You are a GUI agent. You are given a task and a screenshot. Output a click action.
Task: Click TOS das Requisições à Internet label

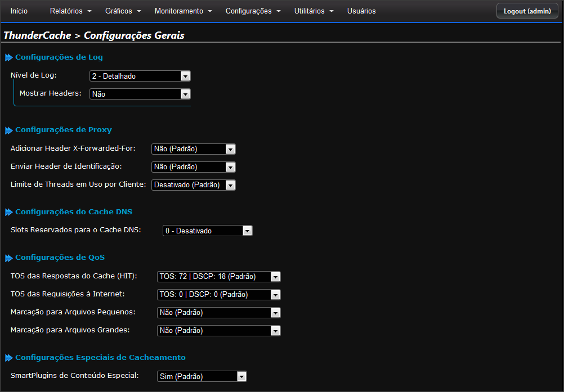pyautogui.click(x=68, y=294)
